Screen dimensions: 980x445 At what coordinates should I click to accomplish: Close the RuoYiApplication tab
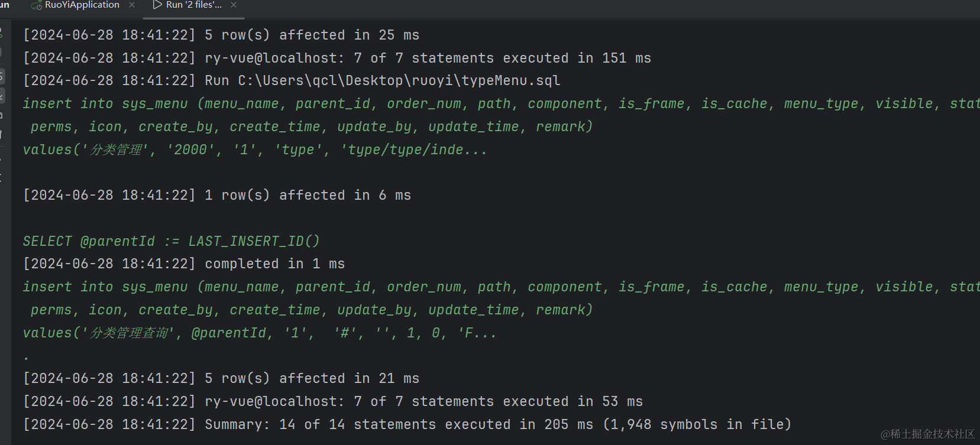click(x=132, y=5)
